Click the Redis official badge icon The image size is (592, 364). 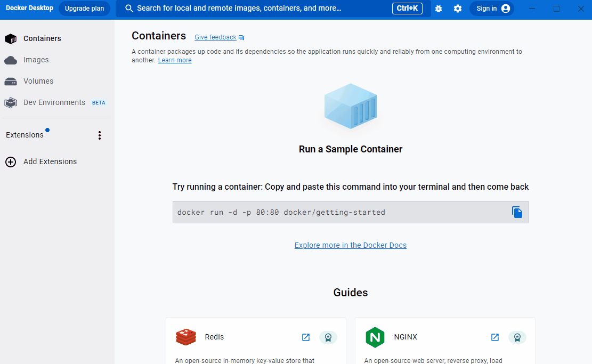click(328, 337)
